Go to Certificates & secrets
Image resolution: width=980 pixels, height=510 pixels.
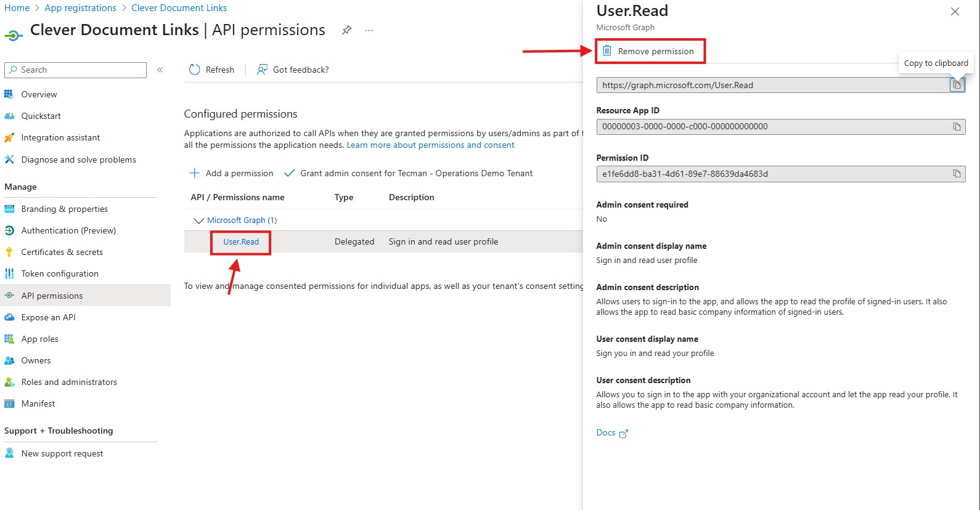[62, 252]
